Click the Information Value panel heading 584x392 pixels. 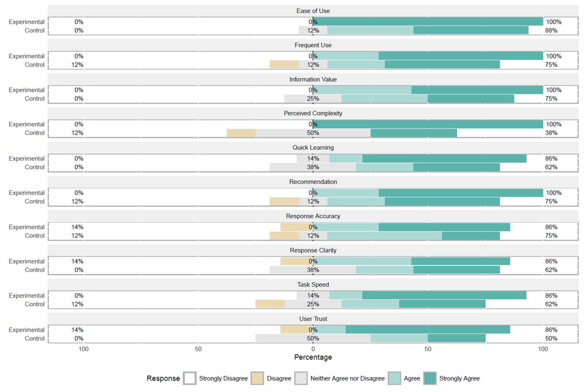[x=313, y=79]
